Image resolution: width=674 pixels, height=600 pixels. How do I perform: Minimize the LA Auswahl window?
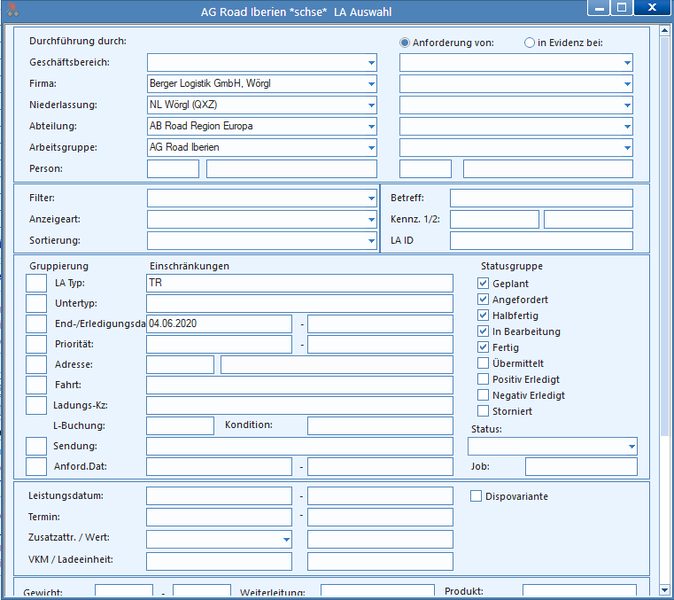click(x=599, y=8)
